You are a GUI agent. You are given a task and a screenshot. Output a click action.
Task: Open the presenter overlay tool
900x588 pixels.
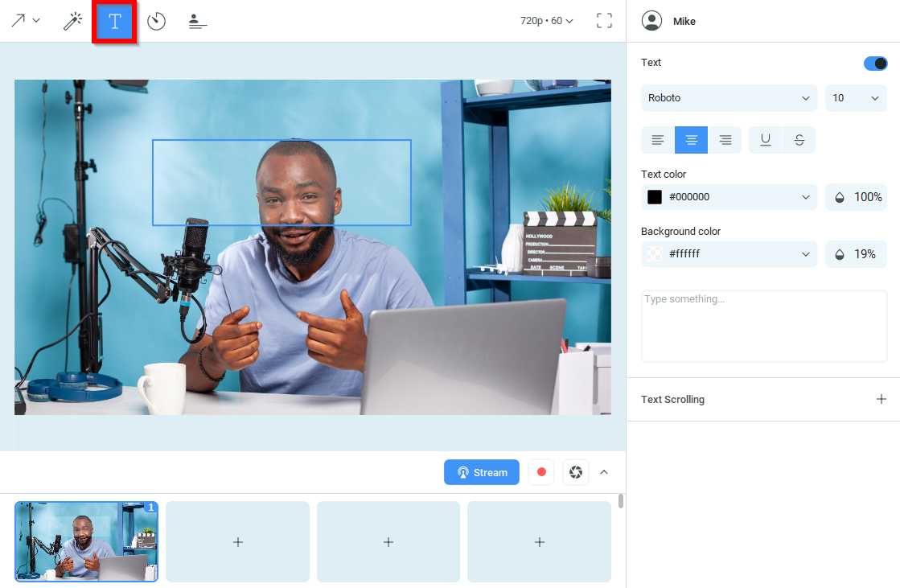pos(197,21)
